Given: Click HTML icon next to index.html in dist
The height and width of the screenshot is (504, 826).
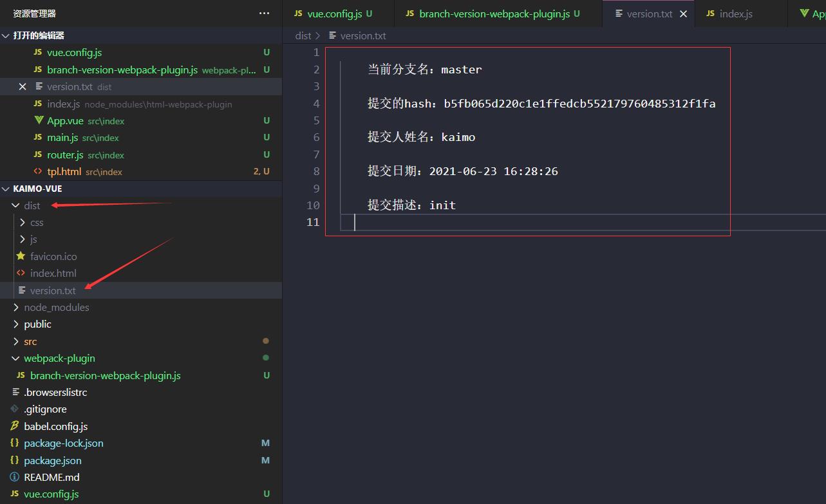Looking at the screenshot, I should [21, 273].
